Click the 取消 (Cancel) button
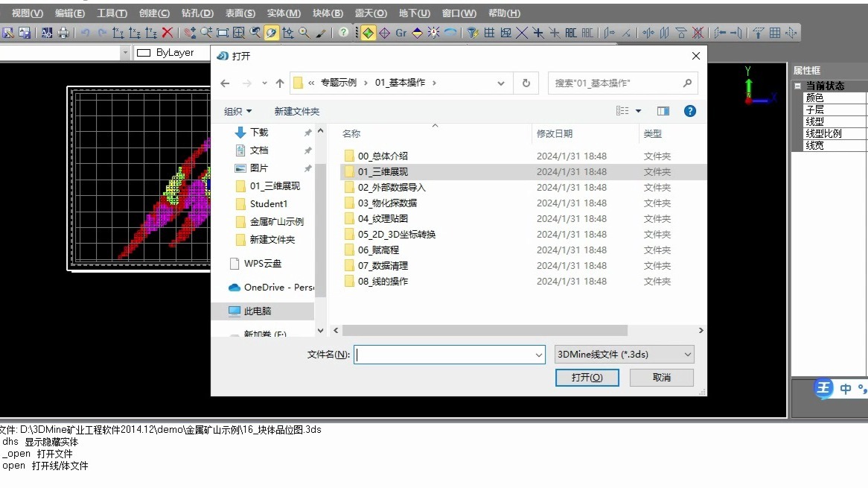 point(661,377)
